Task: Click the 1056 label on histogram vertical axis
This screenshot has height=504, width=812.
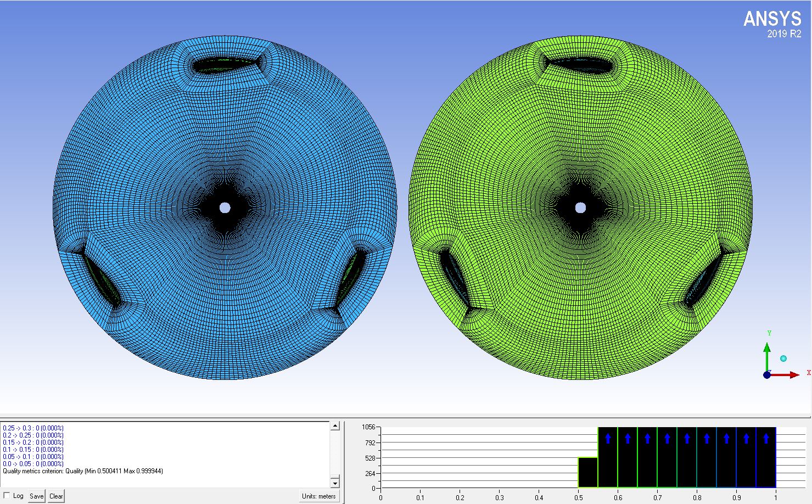Action: (368, 427)
